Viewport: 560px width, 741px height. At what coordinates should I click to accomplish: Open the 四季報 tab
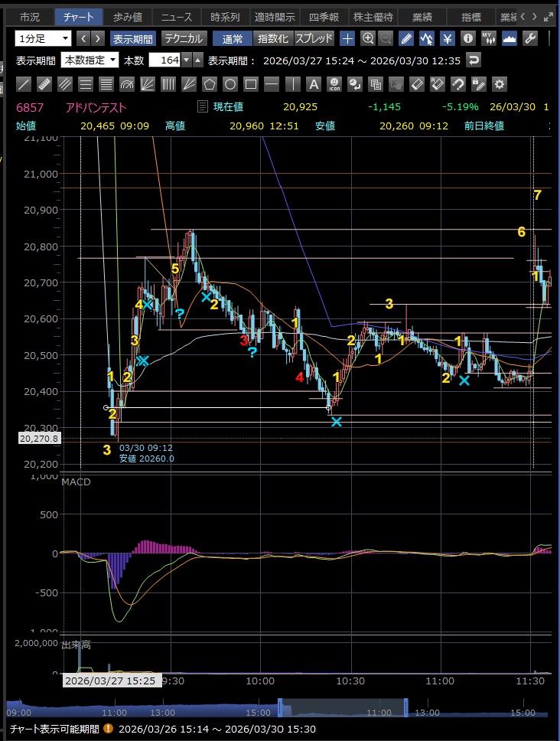coord(321,17)
